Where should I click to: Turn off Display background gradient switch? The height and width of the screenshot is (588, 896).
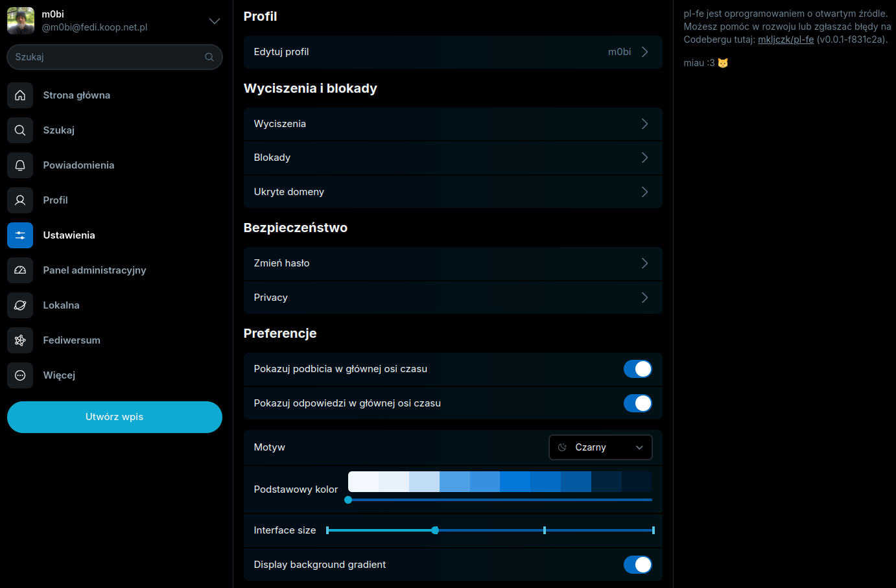(x=637, y=565)
